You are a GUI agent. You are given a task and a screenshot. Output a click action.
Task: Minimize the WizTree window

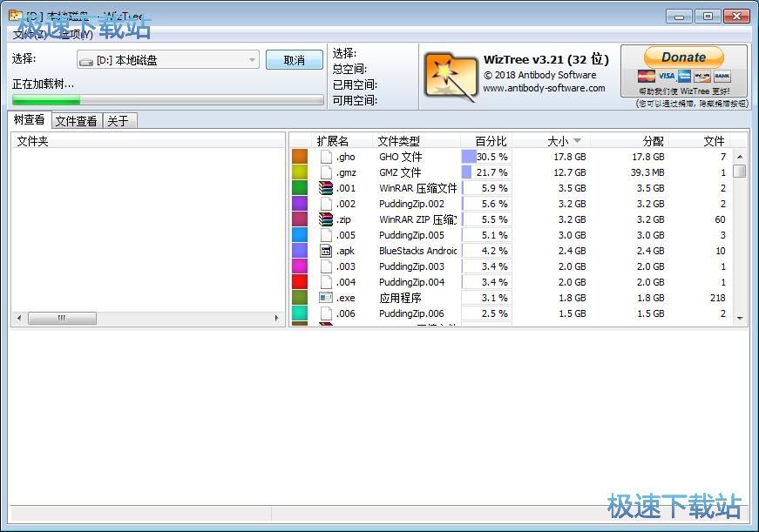679,17
